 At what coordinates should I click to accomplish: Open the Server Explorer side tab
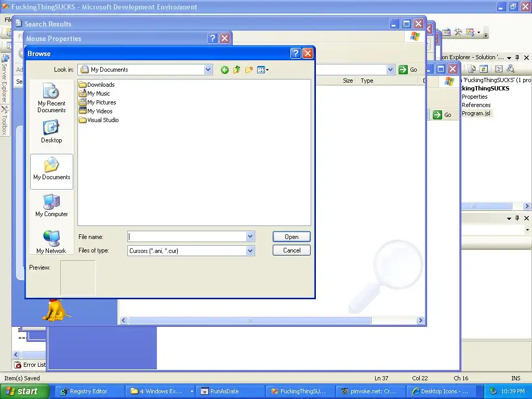(5, 78)
